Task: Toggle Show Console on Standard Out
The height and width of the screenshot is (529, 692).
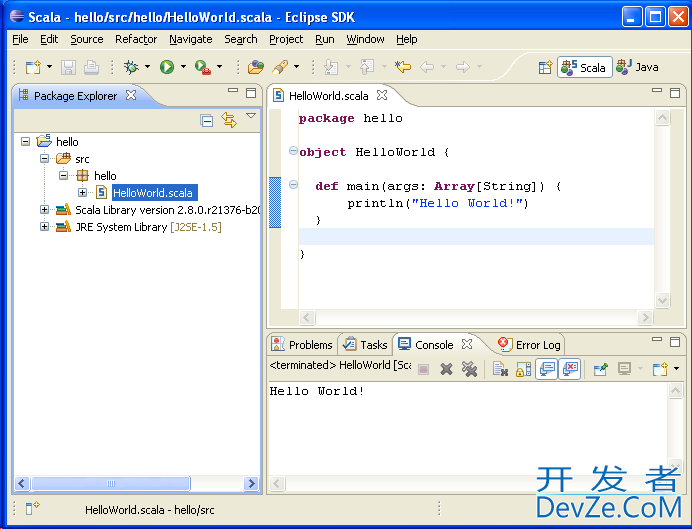Action: tap(547, 369)
